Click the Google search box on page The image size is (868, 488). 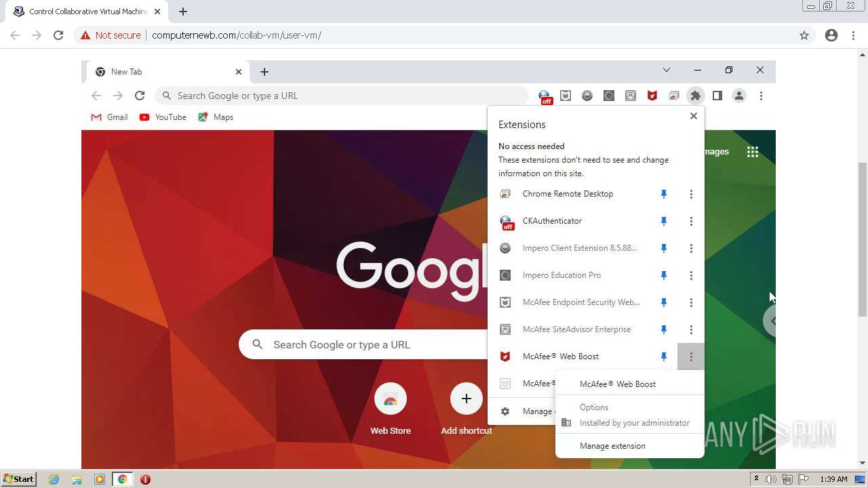click(363, 344)
